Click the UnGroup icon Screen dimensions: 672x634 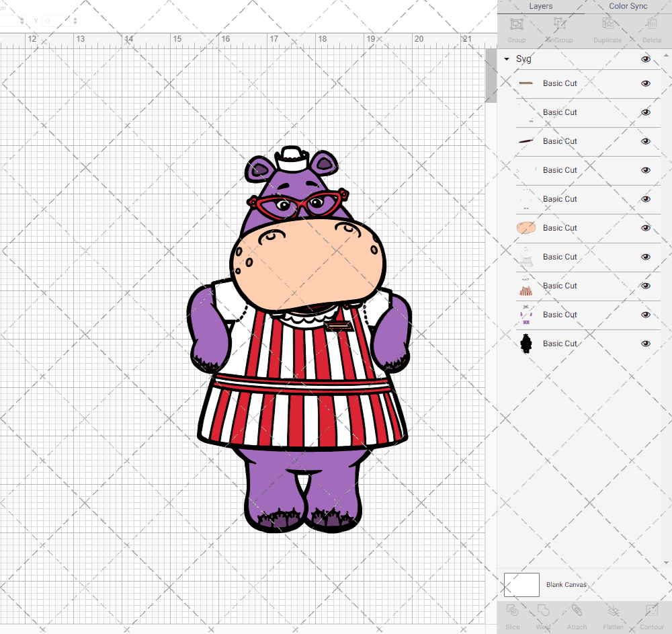(x=559, y=24)
